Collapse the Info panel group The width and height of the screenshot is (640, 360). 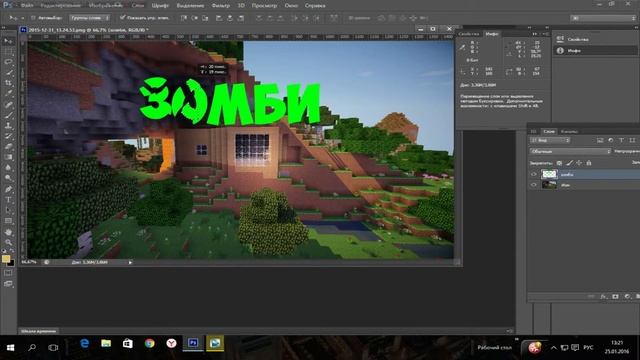[x=535, y=34]
